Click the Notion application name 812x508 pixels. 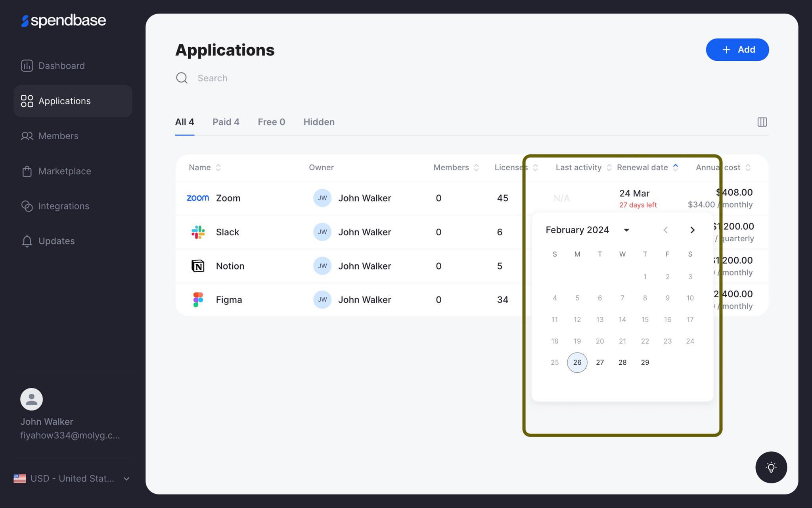coord(230,266)
